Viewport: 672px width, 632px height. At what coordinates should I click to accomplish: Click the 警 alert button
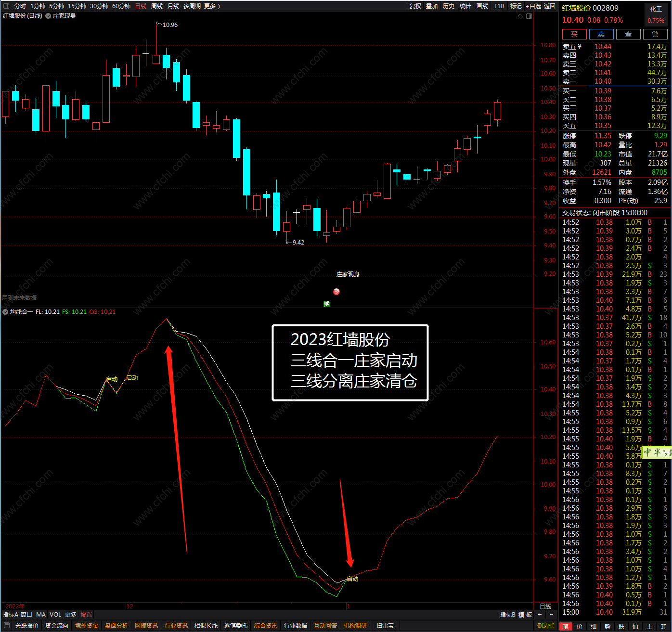pos(655,34)
